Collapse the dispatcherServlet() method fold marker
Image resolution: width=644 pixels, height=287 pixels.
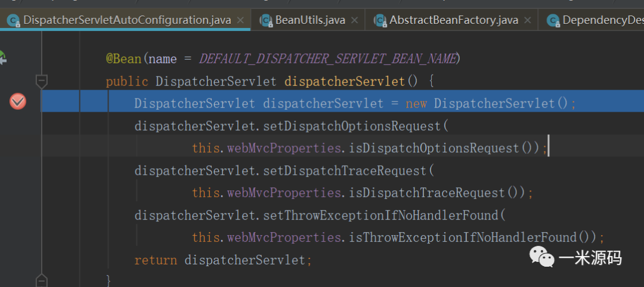pyautogui.click(x=42, y=81)
